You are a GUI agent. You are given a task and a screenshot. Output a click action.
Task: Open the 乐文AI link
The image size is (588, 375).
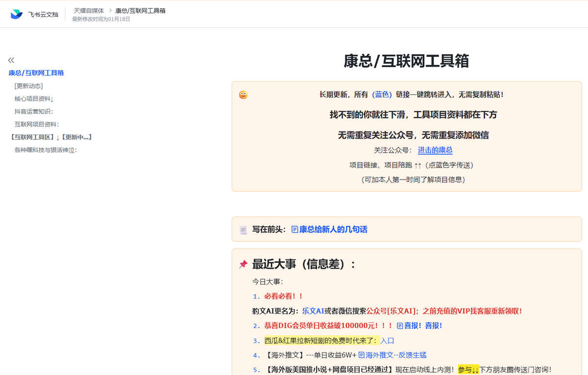click(313, 311)
